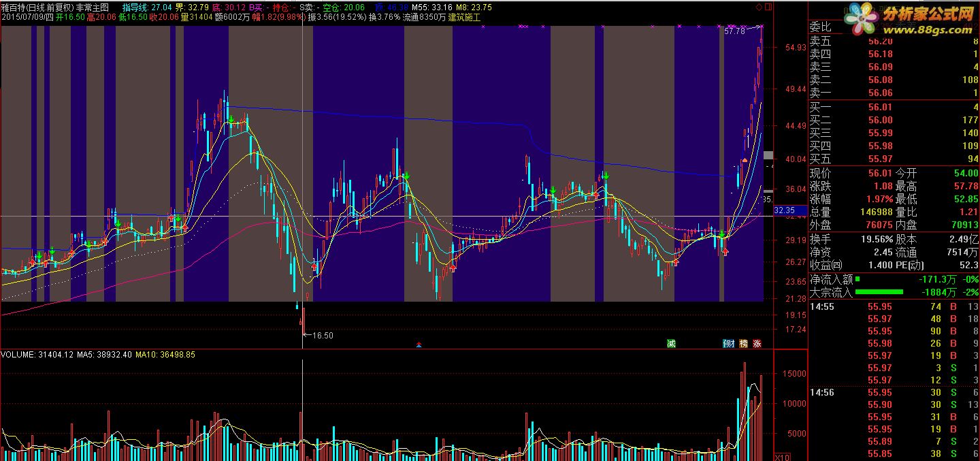Open the green 减 marker

(x=671, y=343)
